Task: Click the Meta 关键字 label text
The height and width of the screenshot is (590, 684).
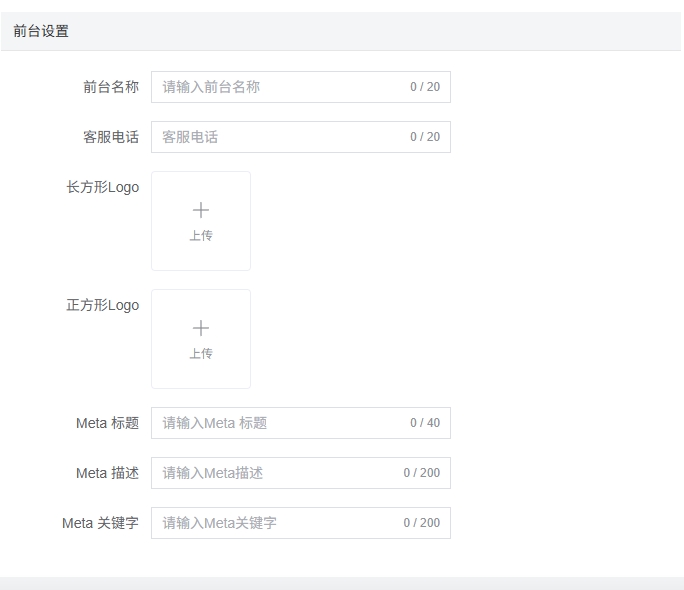Action: pos(100,523)
